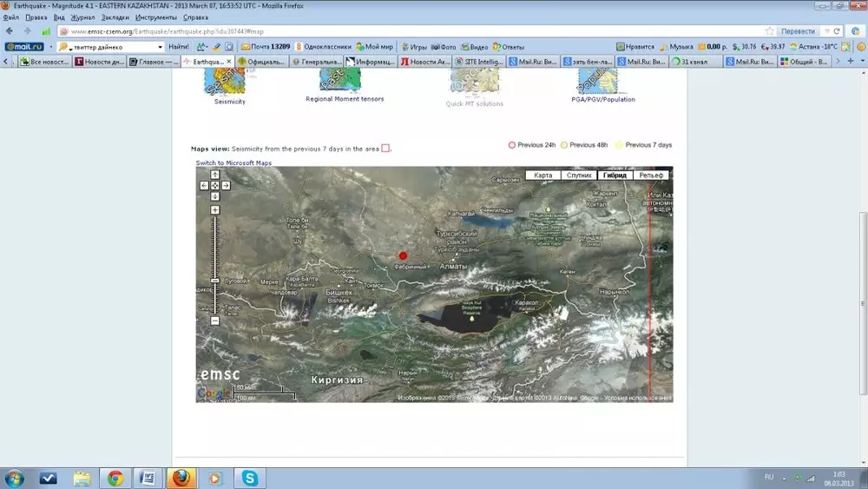Switch map to Карта view
The height and width of the screenshot is (489, 868).
(542, 175)
